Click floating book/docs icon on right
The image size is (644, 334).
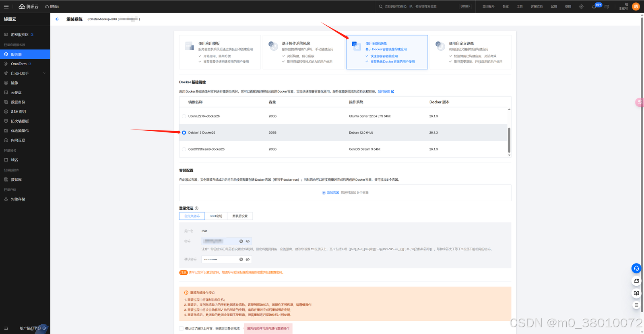point(636,293)
